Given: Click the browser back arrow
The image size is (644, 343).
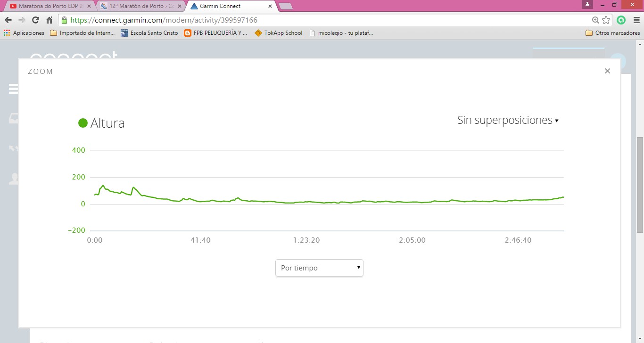Looking at the screenshot, I should (x=8, y=20).
